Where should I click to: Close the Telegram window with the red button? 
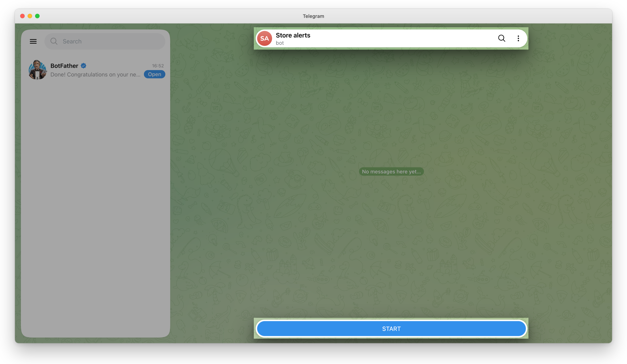click(x=22, y=16)
